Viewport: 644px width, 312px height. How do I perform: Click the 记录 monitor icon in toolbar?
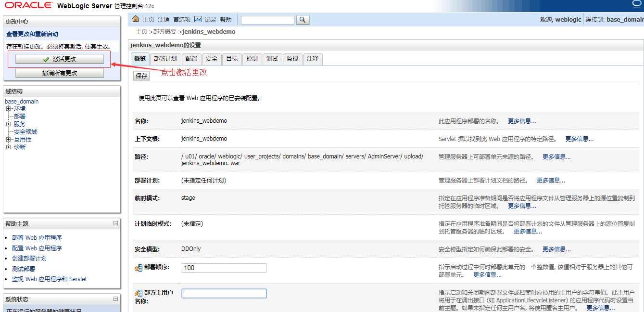[198, 19]
